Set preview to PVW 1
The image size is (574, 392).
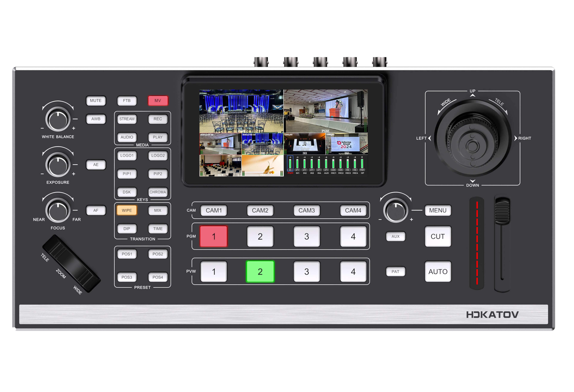click(214, 271)
